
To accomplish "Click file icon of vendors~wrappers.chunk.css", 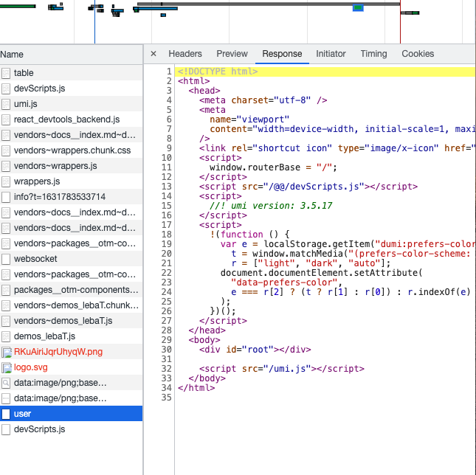I will tap(6, 150).
